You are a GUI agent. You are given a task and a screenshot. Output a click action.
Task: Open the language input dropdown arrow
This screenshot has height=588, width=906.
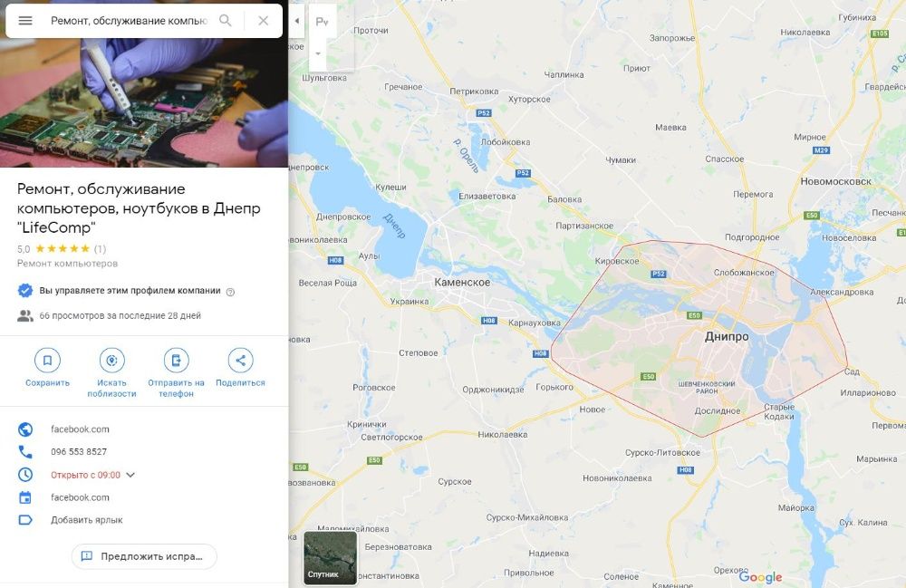[x=318, y=53]
